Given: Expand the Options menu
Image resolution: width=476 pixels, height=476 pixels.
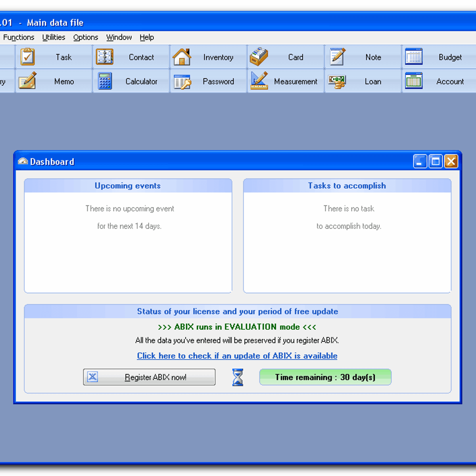Looking at the screenshot, I should (x=86, y=37).
